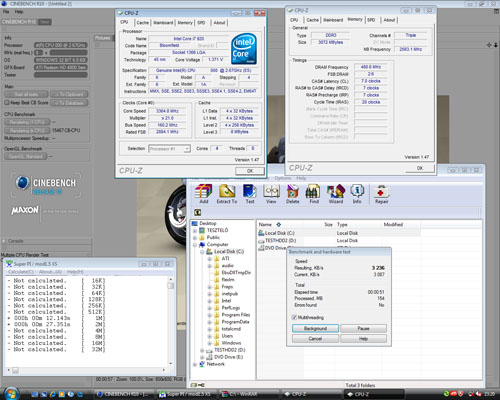Viewport: 500px width, 400px height.
Task: Expand the Program Files folder node
Action: coord(210,315)
